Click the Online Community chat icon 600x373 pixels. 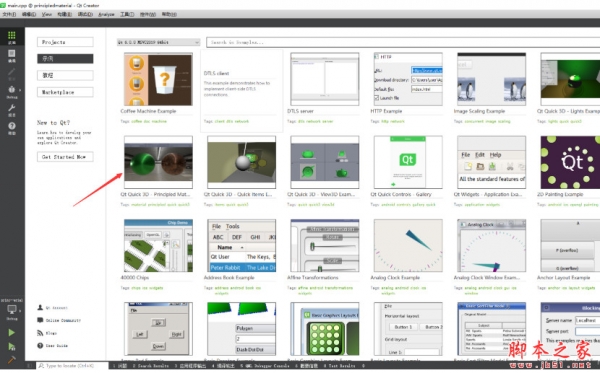[40, 320]
